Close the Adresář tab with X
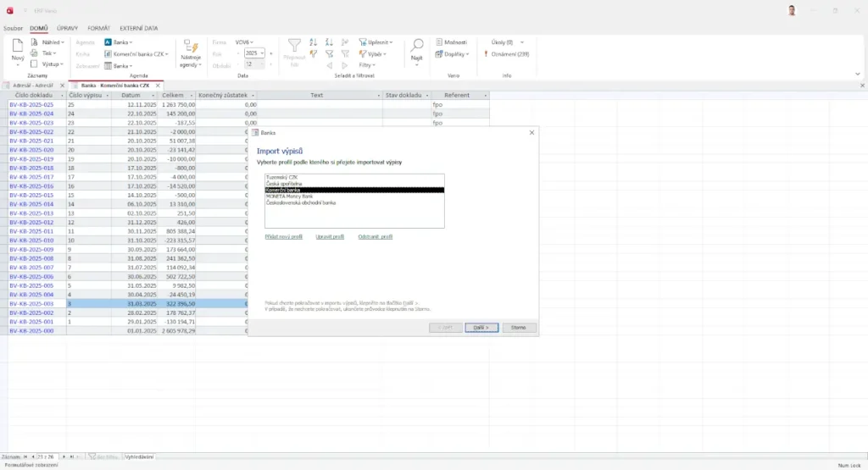 (x=63, y=86)
